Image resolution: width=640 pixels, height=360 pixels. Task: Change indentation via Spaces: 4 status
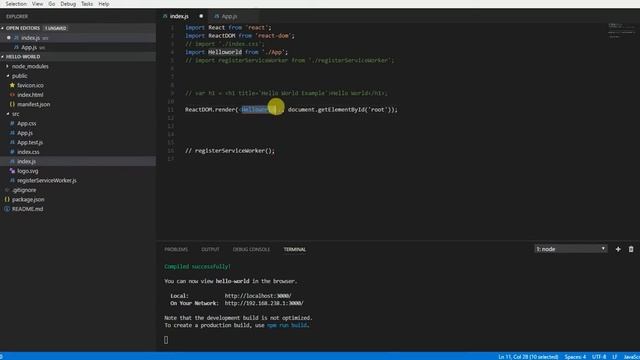tap(575, 357)
